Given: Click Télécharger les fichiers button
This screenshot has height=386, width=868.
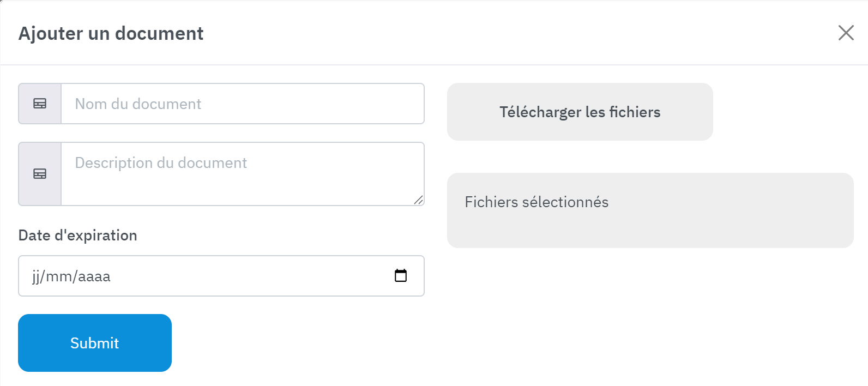Looking at the screenshot, I should pos(580,112).
